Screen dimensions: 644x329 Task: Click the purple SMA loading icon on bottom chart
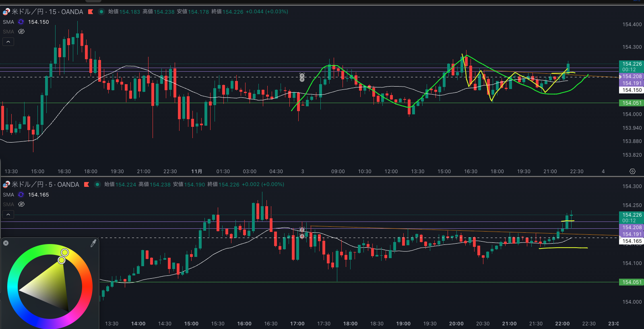(x=21, y=195)
